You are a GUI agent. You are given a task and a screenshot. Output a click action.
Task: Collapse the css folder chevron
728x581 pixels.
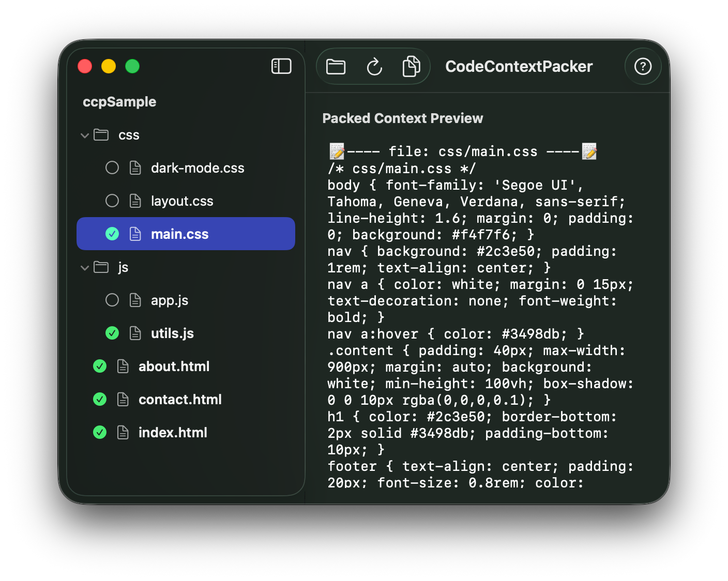point(84,135)
